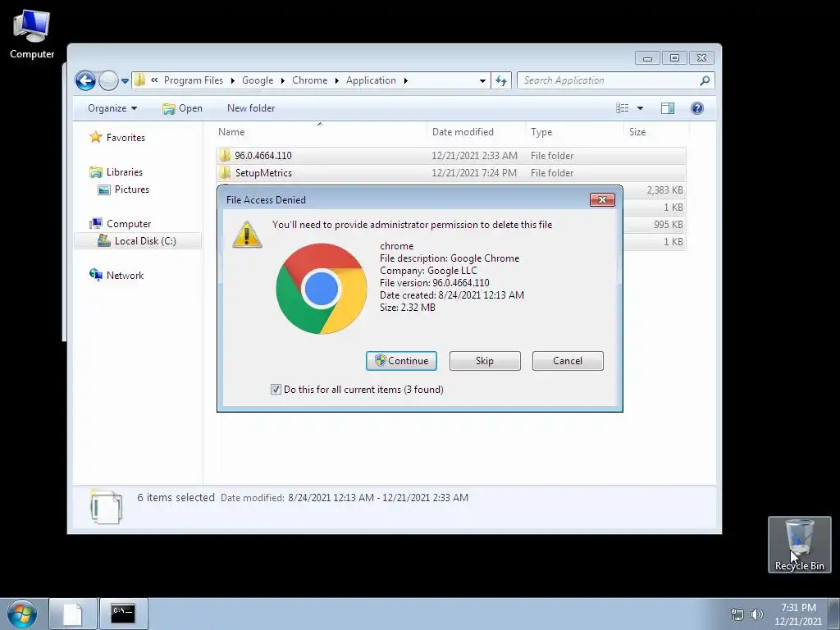Click Program Files in the breadcrumb path
This screenshot has height=630, width=840.
(194, 80)
